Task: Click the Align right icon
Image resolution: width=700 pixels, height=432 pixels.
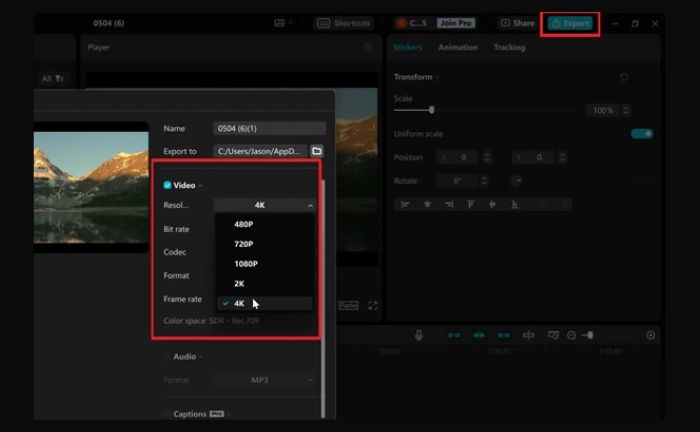Action: (449, 204)
